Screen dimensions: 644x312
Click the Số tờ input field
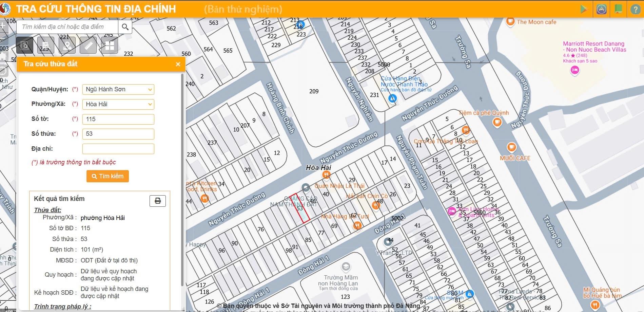pyautogui.click(x=118, y=119)
